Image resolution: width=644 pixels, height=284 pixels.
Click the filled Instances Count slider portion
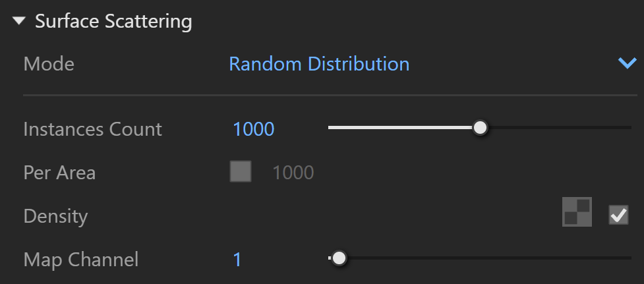(x=401, y=128)
